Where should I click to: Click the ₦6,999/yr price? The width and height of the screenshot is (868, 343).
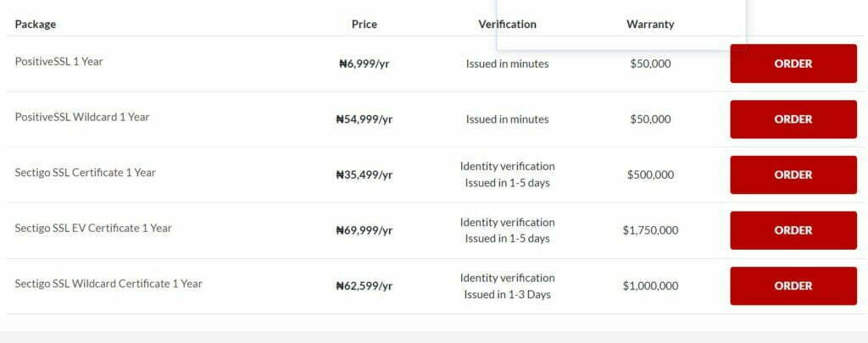click(364, 64)
